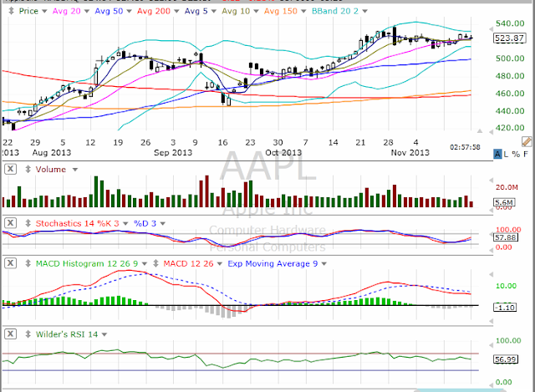Click the Price indicator label
The width and height of the screenshot is (535, 392).
coord(28,11)
